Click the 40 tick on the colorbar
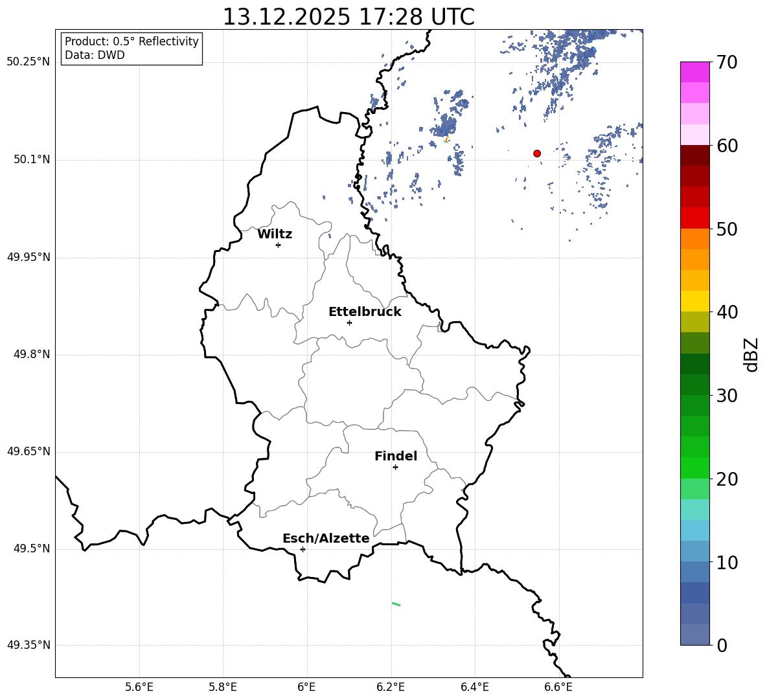767x700 pixels. (x=727, y=312)
